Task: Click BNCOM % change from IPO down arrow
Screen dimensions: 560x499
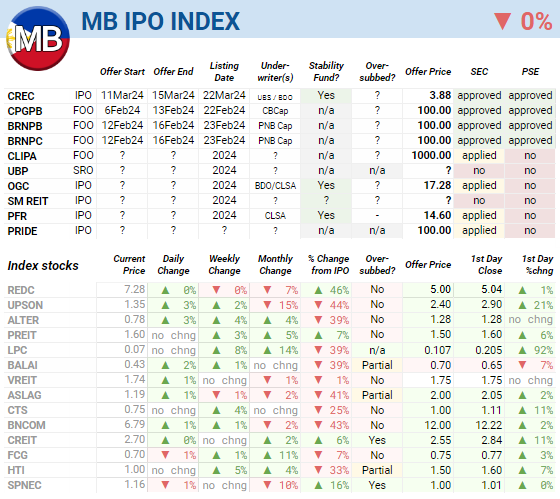Action: 318,425
